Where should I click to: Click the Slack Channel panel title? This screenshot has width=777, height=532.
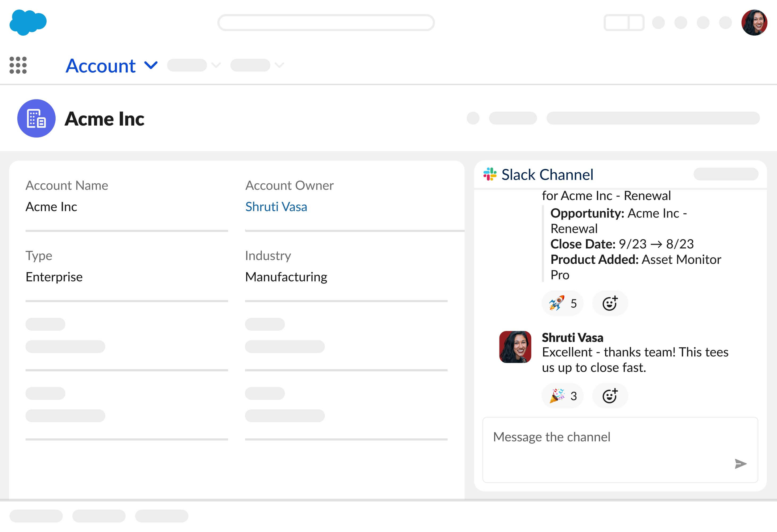click(x=547, y=174)
